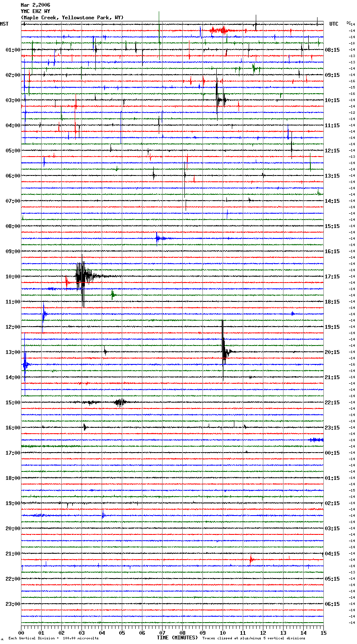Click the "17:00" MST hour label
The width and height of the screenshot is (357, 644).
tap(13, 453)
